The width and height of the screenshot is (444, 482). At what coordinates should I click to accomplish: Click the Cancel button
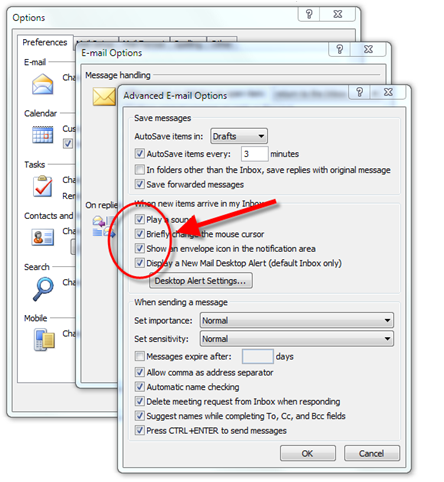click(372, 453)
